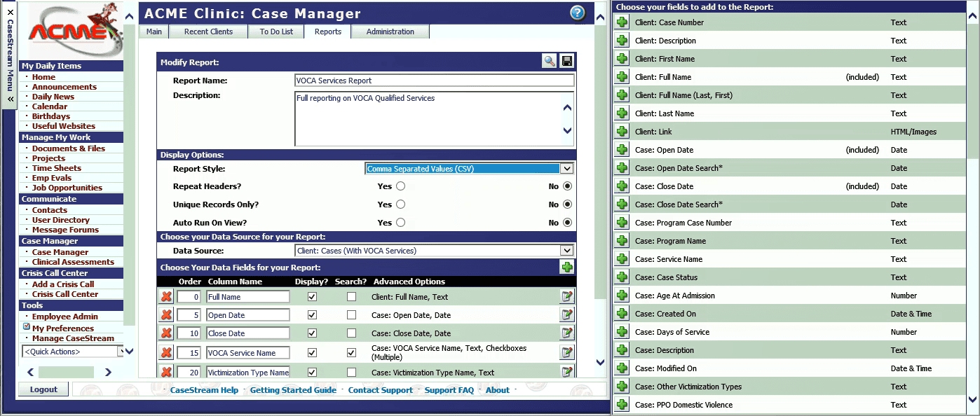980x416 pixels.
Task: Open the help question mark icon
Action: (x=577, y=13)
